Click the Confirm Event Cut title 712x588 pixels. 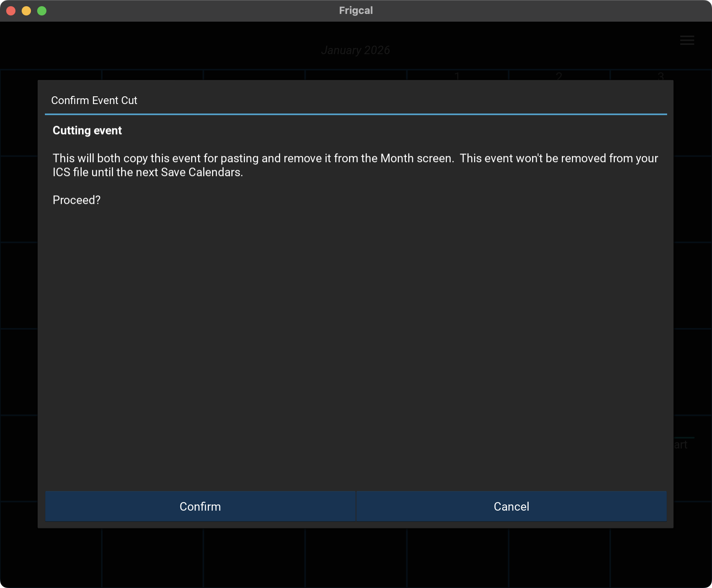94,101
